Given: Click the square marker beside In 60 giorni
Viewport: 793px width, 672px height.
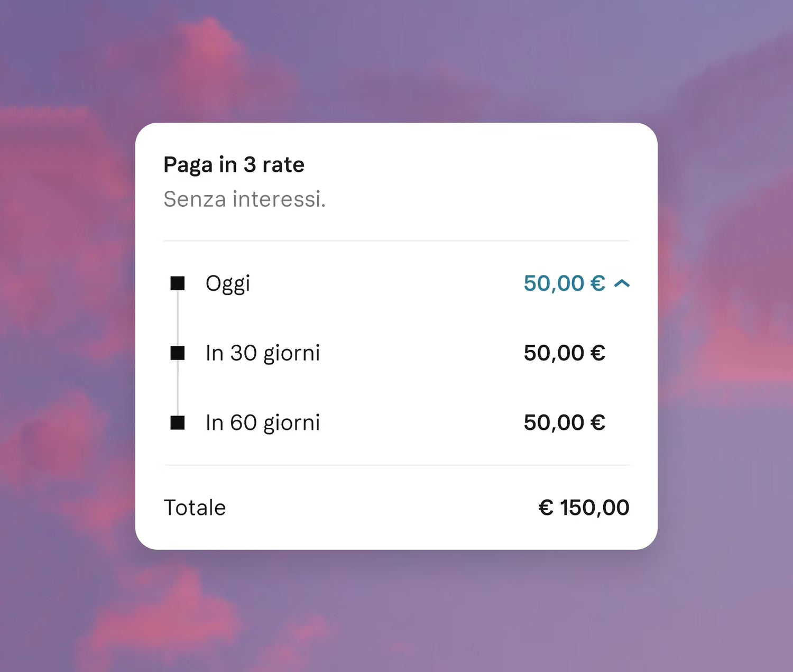Looking at the screenshot, I should point(178,423).
